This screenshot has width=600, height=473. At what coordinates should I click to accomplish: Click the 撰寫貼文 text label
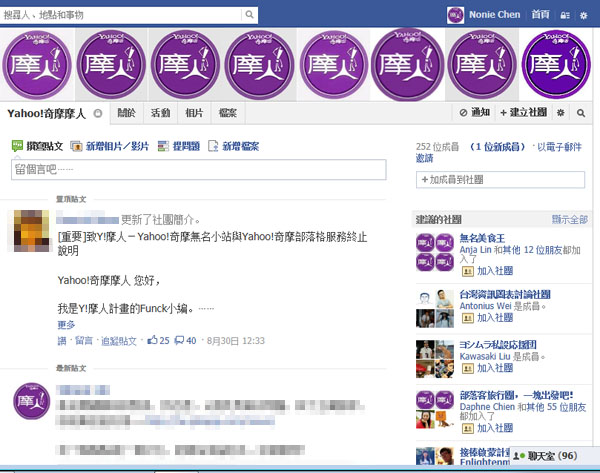(45, 146)
